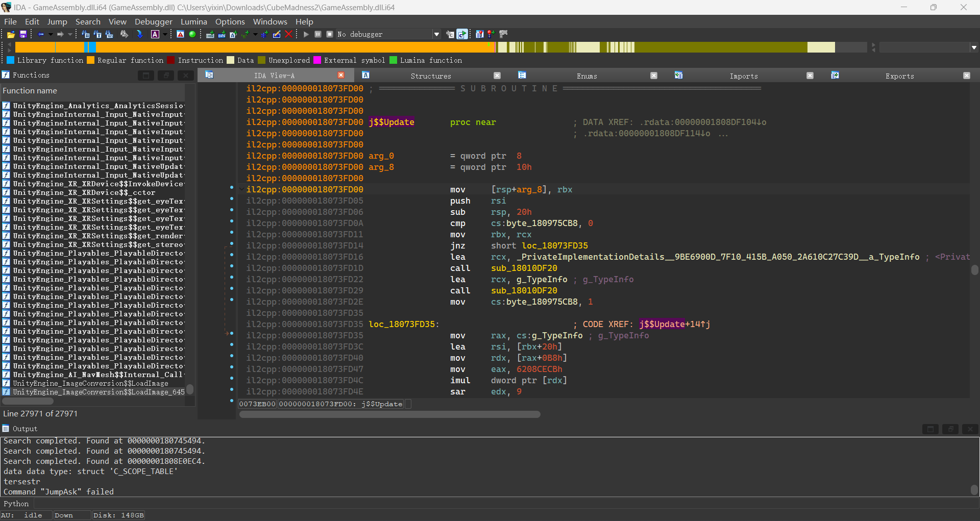Click the Save database icon
The height and width of the screenshot is (521, 980).
23,34
